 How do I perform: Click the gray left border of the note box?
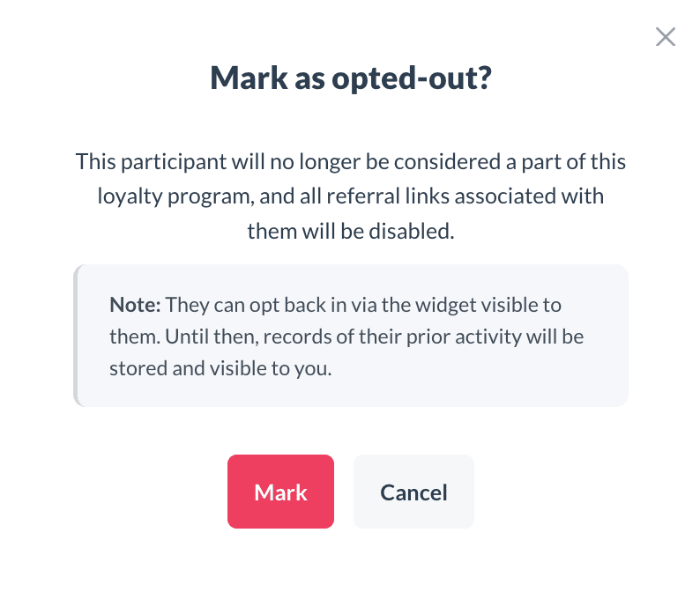coord(76,336)
